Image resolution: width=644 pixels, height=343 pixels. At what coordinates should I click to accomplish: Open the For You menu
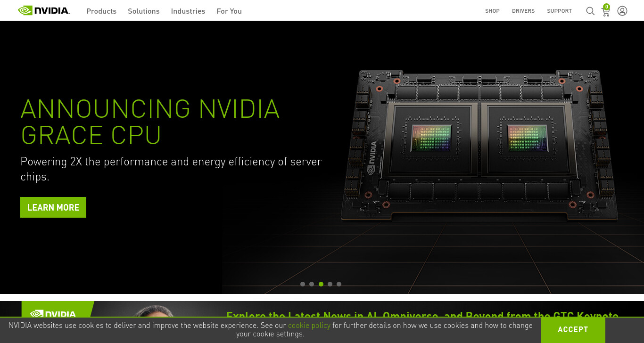(229, 11)
